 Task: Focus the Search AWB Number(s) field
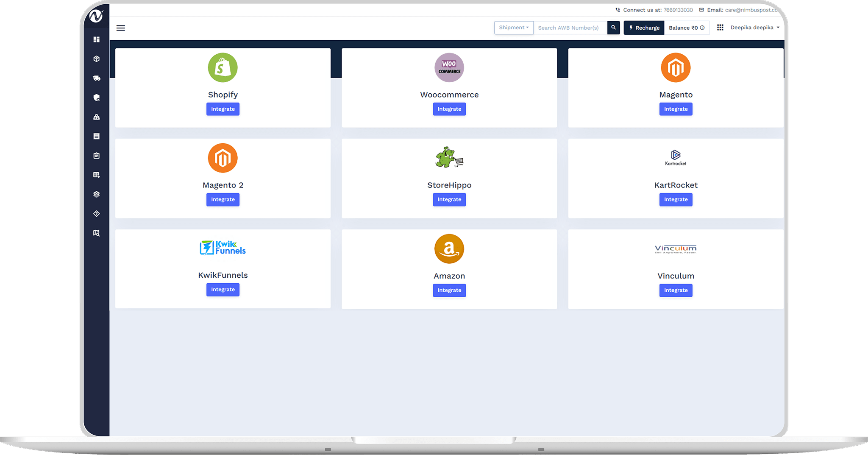point(570,28)
